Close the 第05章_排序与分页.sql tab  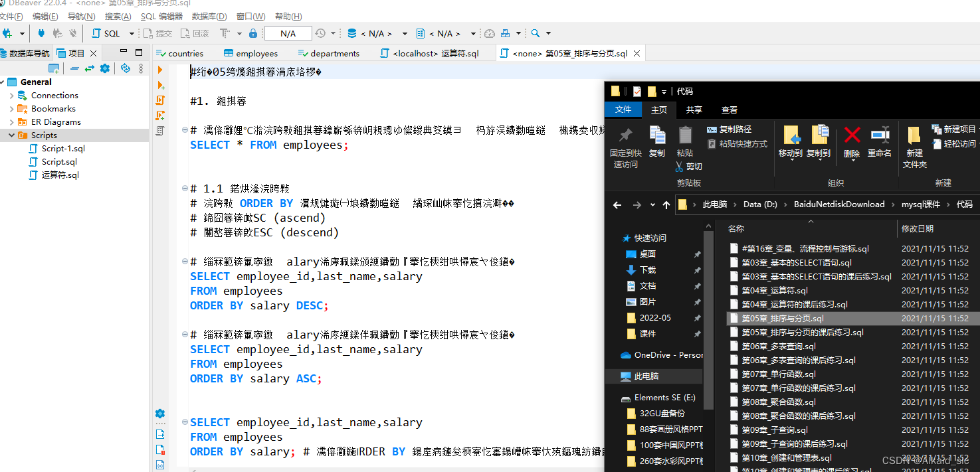tap(637, 54)
